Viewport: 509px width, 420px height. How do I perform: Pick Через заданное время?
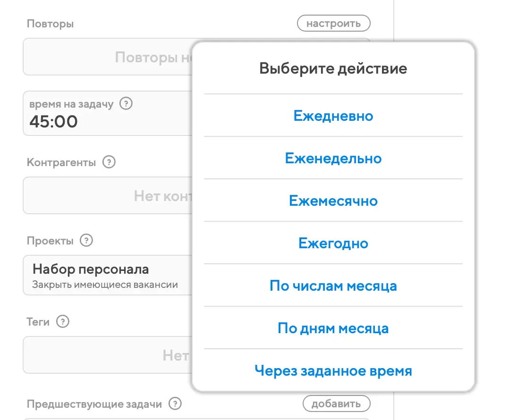point(333,370)
